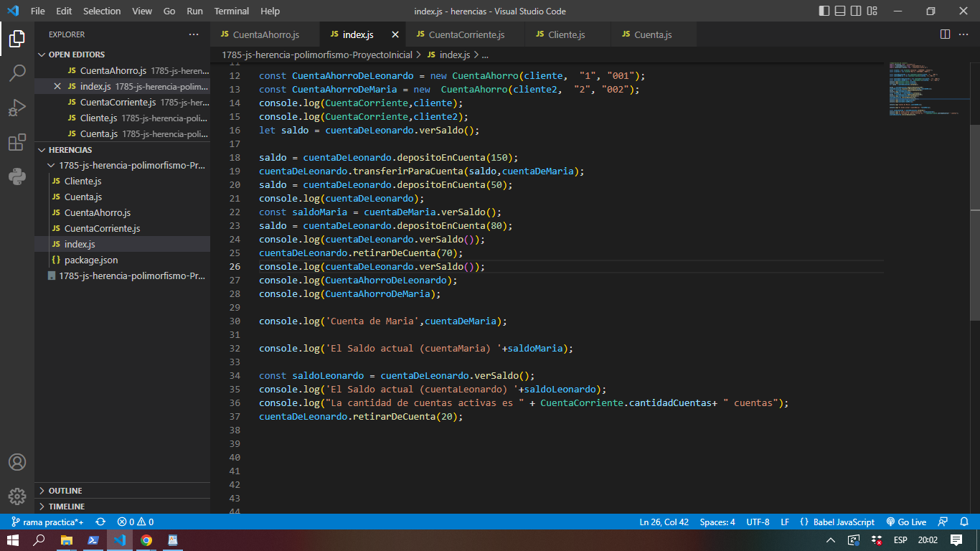Select Cuenta.js in Open Editors list
This screenshot has height=551, width=980.
coord(122,133)
